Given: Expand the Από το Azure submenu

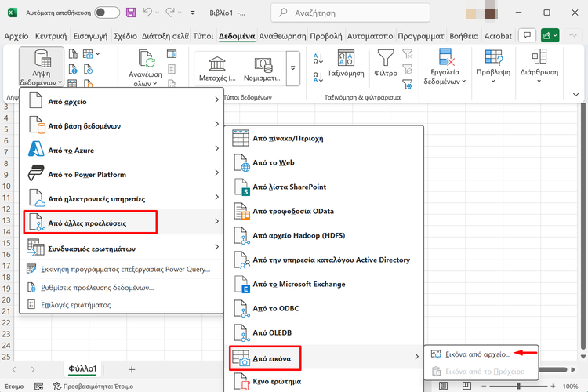Looking at the screenshot, I should 122,150.
